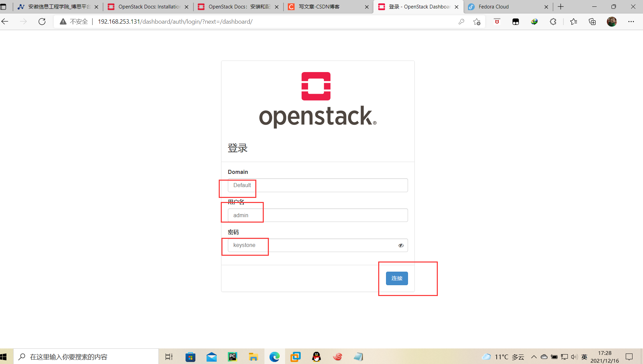Open the notification center icon

[629, 357]
